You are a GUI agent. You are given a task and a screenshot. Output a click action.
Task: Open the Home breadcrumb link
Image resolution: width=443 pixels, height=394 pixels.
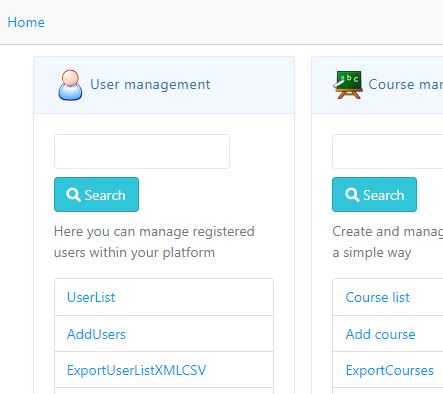tap(26, 22)
